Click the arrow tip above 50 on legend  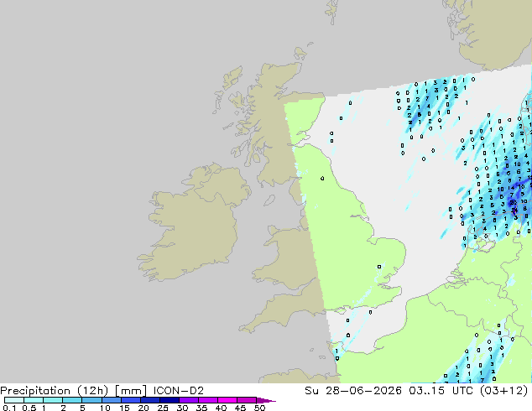(x=267, y=400)
